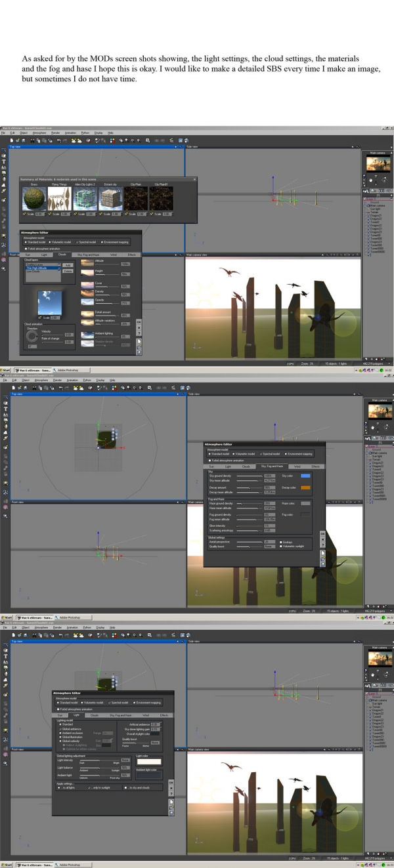This screenshot has height=868, width=394.
Task: Click the scale icon under the Grass material
Action: point(24,213)
